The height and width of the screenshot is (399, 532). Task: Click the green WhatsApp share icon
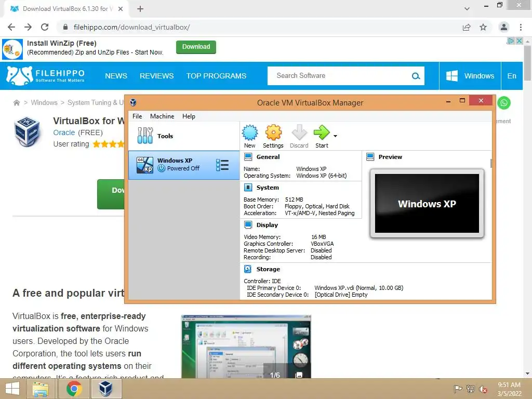[x=504, y=102]
